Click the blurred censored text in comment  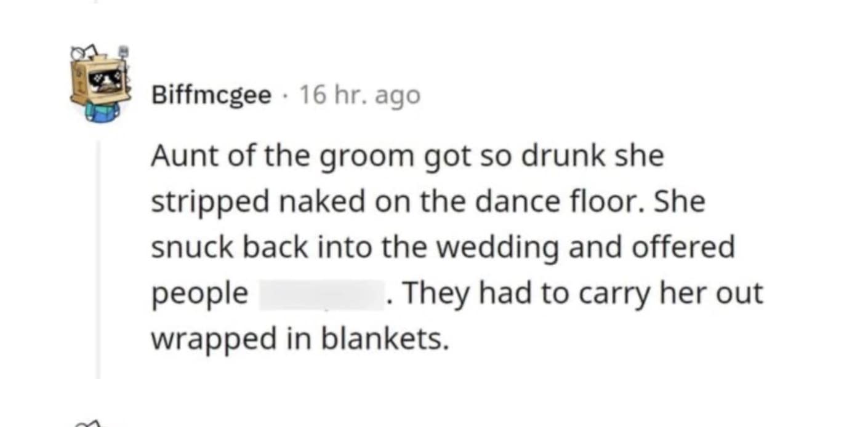click(319, 294)
